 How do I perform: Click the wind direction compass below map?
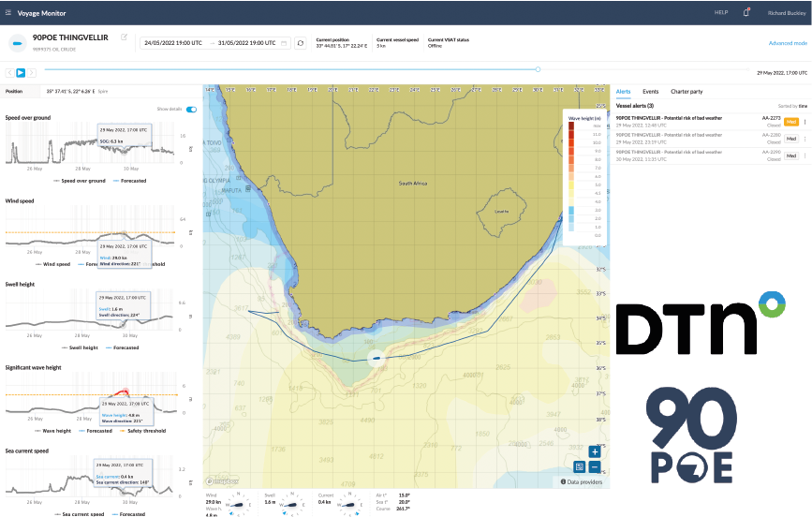coord(238,504)
